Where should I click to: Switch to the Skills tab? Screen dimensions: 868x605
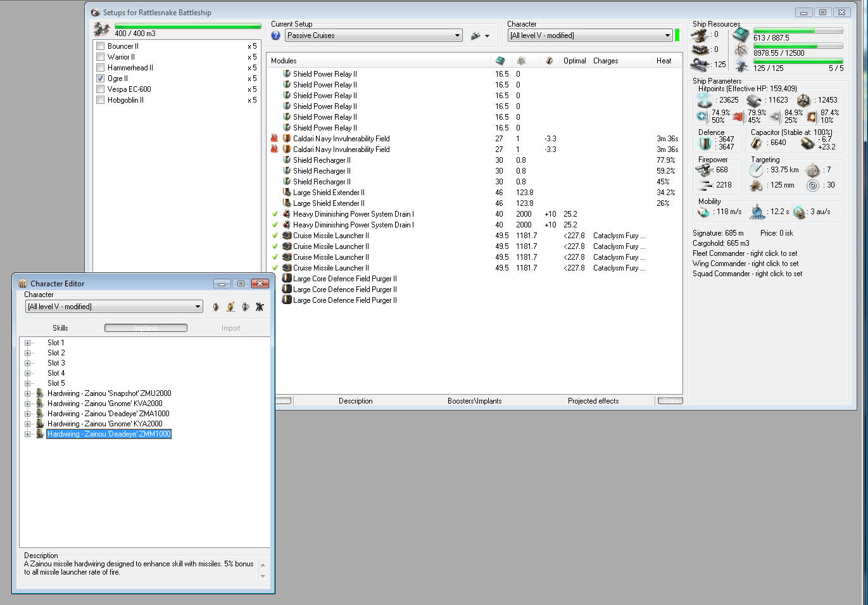click(x=60, y=328)
